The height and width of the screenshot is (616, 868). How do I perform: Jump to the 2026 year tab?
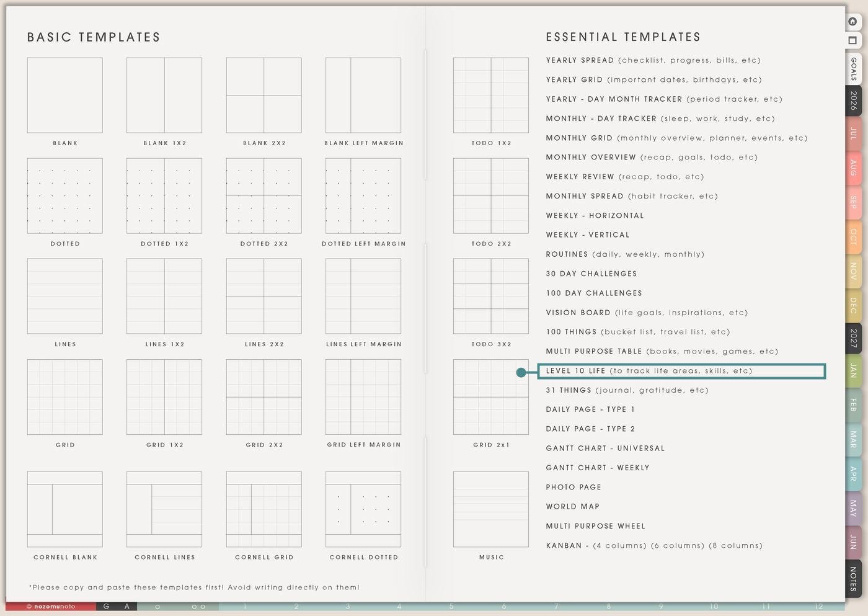pos(854,100)
